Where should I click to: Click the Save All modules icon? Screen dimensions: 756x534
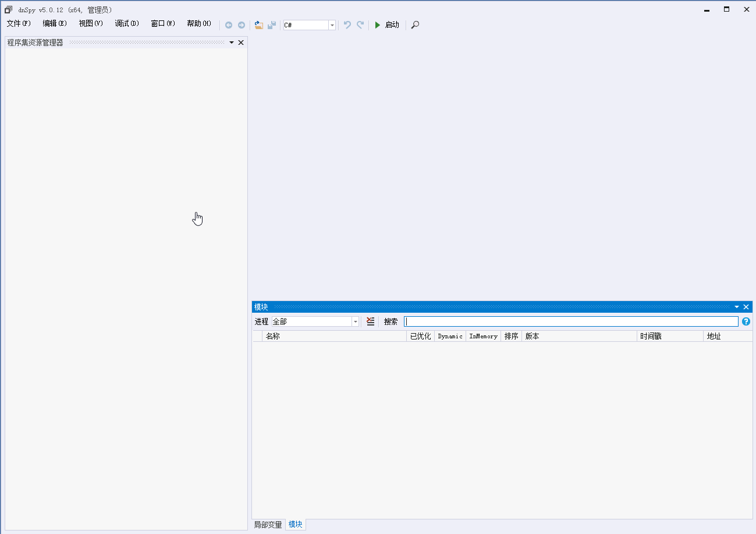272,25
